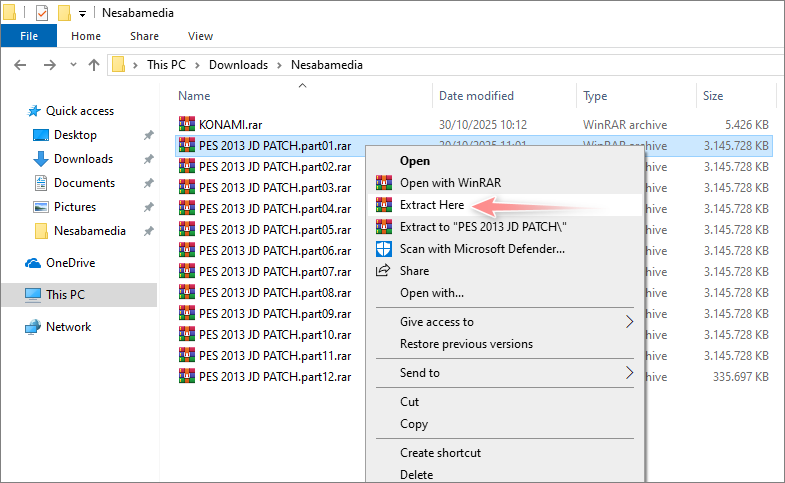Click the 5.426 KB size cell
This screenshot has width=785, height=483.
[746, 125]
